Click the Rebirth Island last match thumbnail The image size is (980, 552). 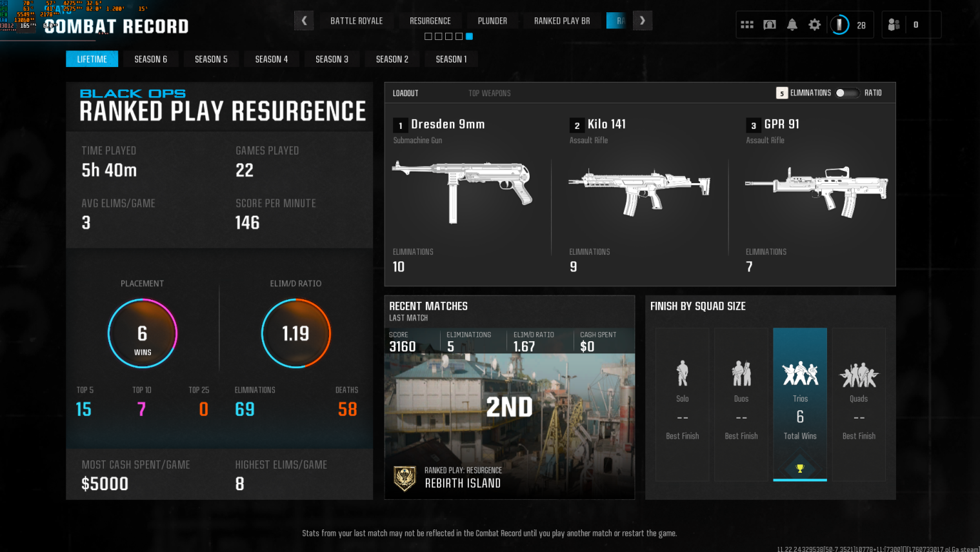pos(510,426)
